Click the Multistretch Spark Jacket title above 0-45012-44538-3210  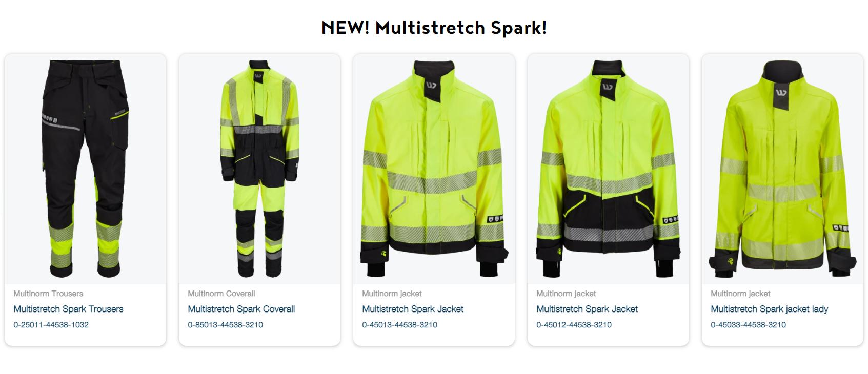[587, 309]
